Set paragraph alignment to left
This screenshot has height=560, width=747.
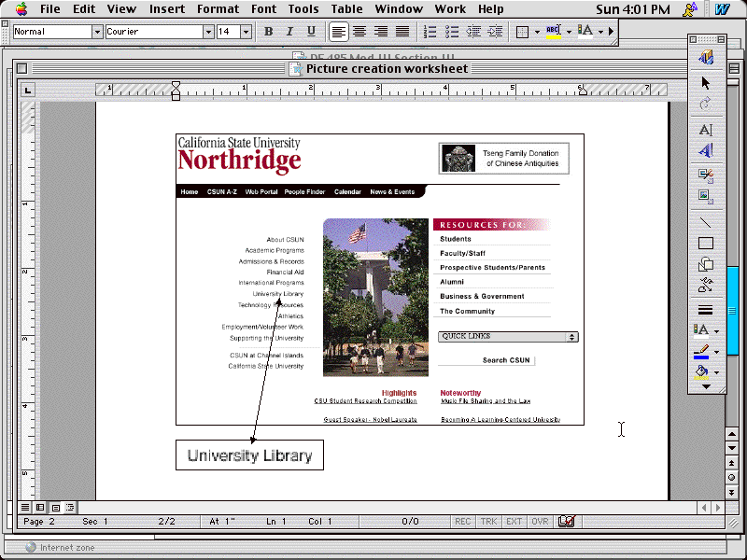[x=338, y=32]
